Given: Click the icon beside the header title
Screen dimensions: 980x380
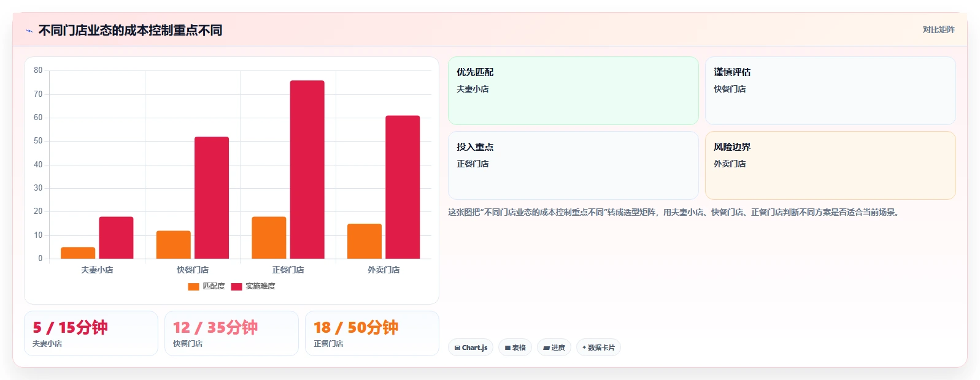Looking at the screenshot, I should [29, 31].
